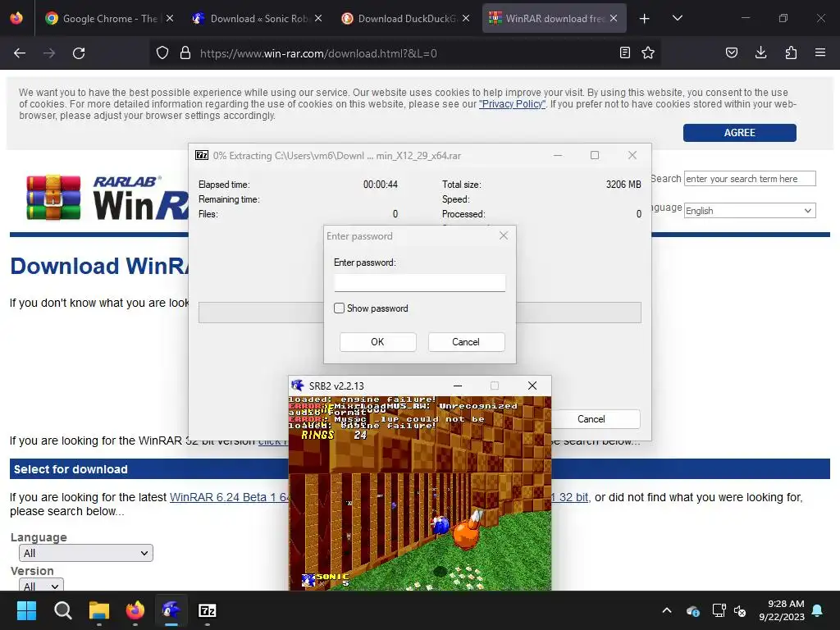
Task: Open the Privacy Policy link
Action: coord(512,104)
